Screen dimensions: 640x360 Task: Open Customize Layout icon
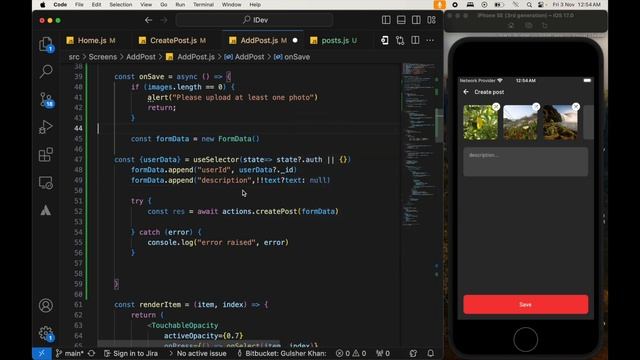click(431, 20)
